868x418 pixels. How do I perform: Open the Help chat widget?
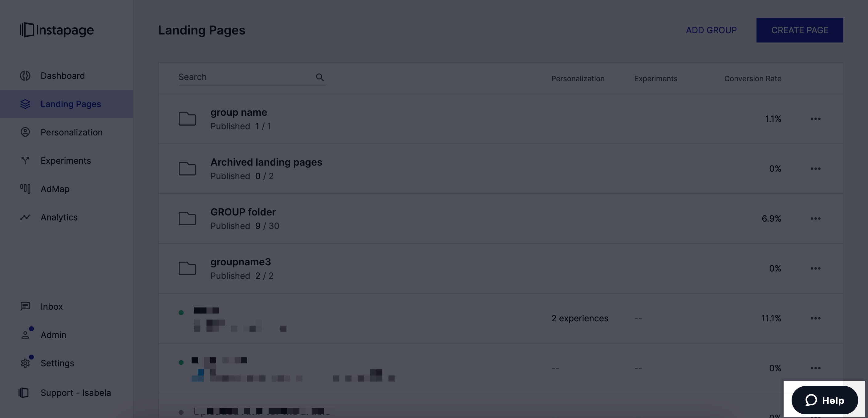[825, 400]
